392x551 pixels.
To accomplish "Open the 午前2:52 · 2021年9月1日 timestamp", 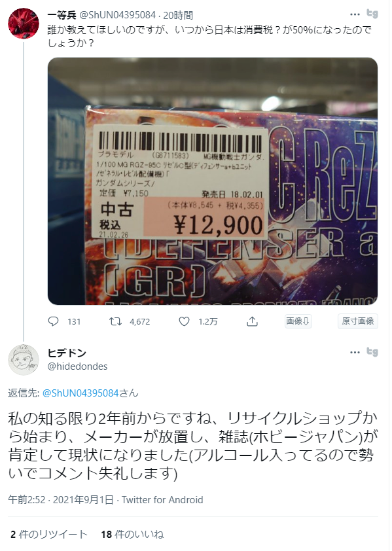I will tap(61, 500).
